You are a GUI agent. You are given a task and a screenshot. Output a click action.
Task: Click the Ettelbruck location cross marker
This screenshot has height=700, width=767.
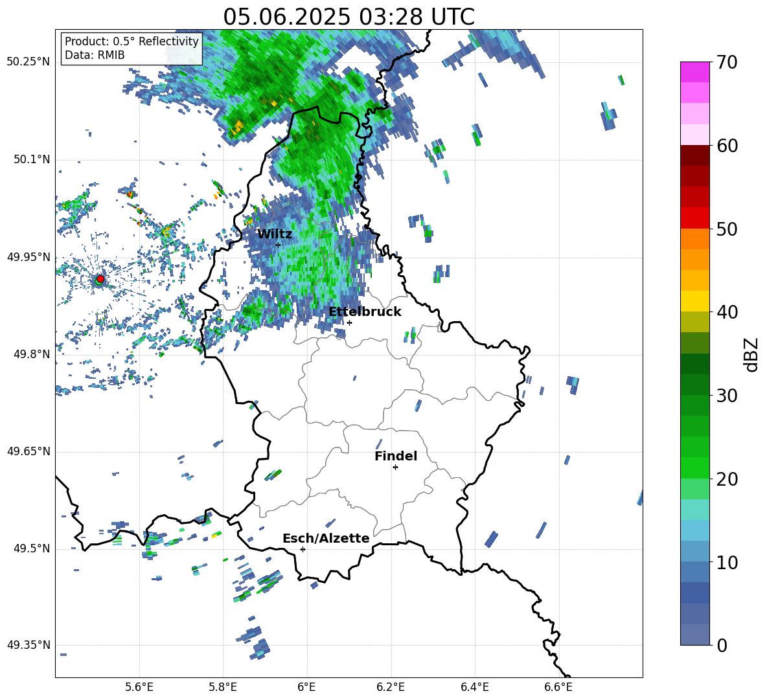tap(349, 322)
